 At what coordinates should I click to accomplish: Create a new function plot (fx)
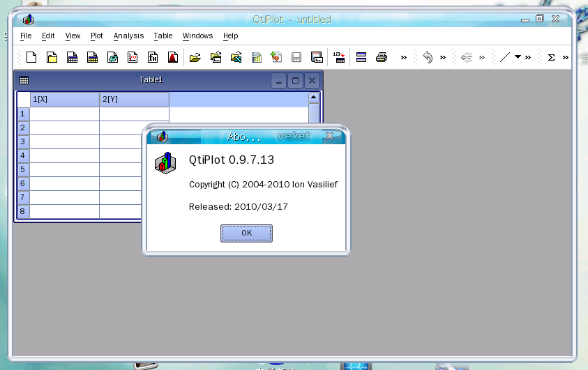(x=153, y=57)
